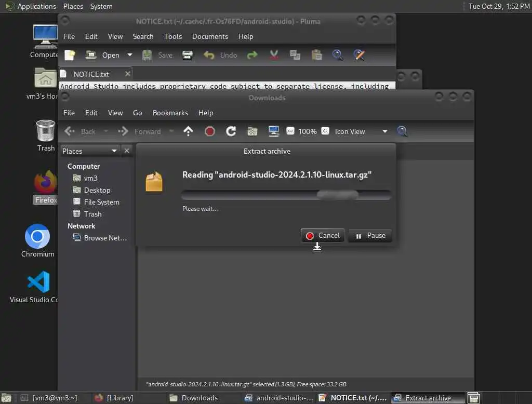Image resolution: width=532 pixels, height=404 pixels.
Task: Open the System menu in top panel
Action: (x=101, y=6)
